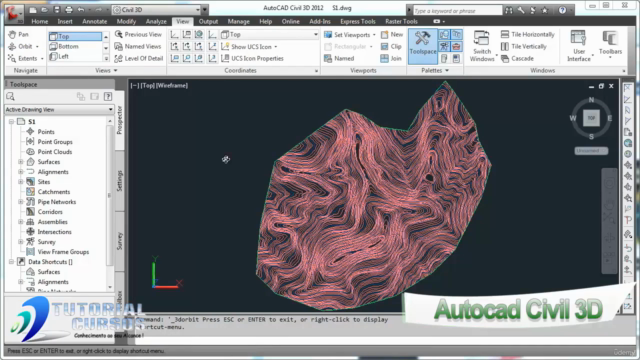This screenshot has height=360, width=640.
Task: Click the [Wireframe] visual style label
Action: pos(172,85)
